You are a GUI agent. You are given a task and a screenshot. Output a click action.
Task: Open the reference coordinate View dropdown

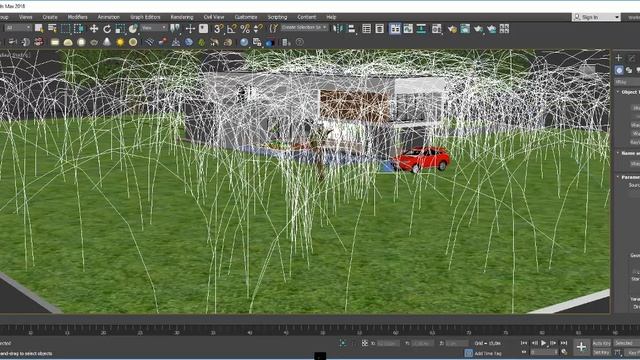154,28
